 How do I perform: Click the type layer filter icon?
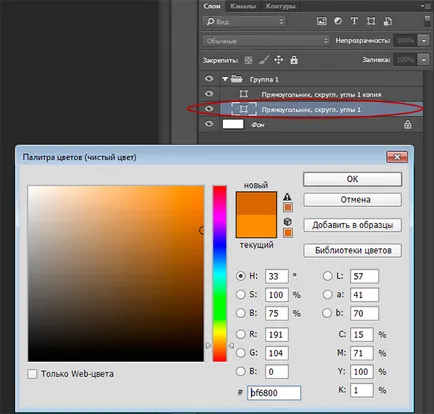354,21
